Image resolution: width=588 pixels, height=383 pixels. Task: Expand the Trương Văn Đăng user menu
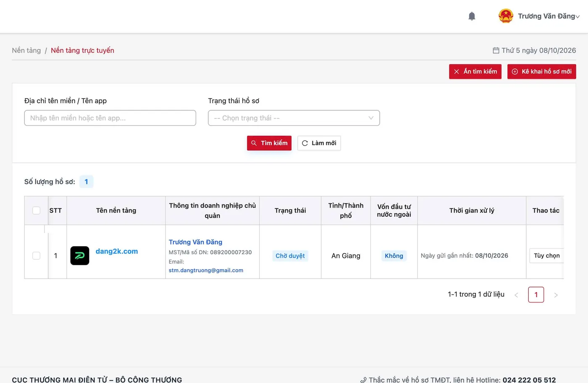pyautogui.click(x=549, y=16)
